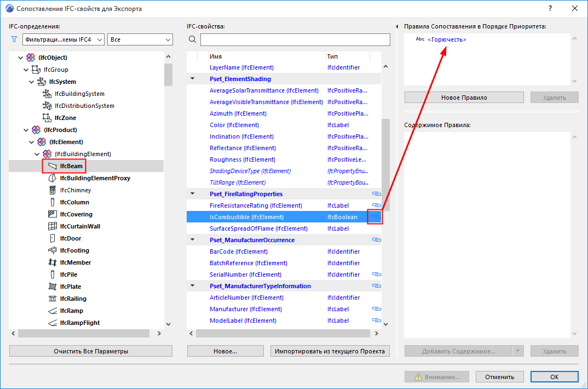Click the IfcZone icon
Image resolution: width=588 pixels, height=389 pixels.
coord(47,117)
